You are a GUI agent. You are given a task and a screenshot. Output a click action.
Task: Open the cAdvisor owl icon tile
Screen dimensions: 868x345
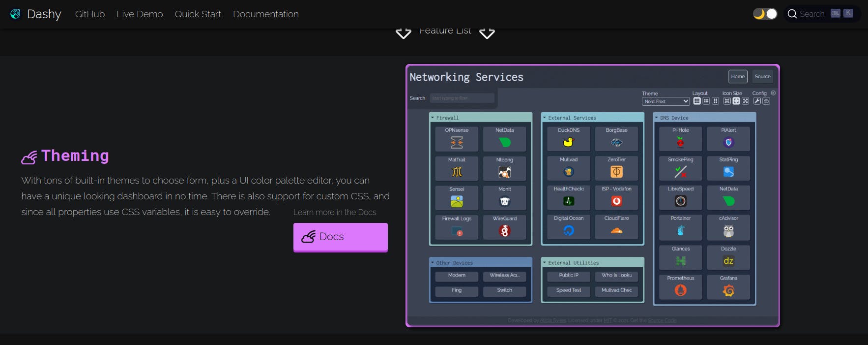click(x=728, y=231)
